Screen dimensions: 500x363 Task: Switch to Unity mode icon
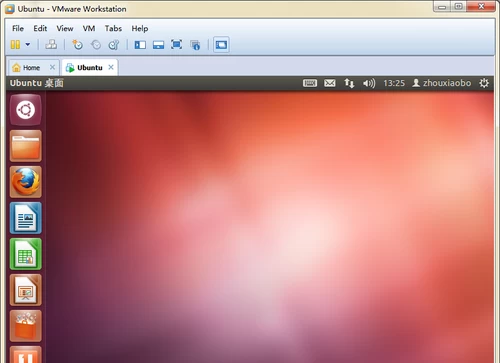[195, 45]
